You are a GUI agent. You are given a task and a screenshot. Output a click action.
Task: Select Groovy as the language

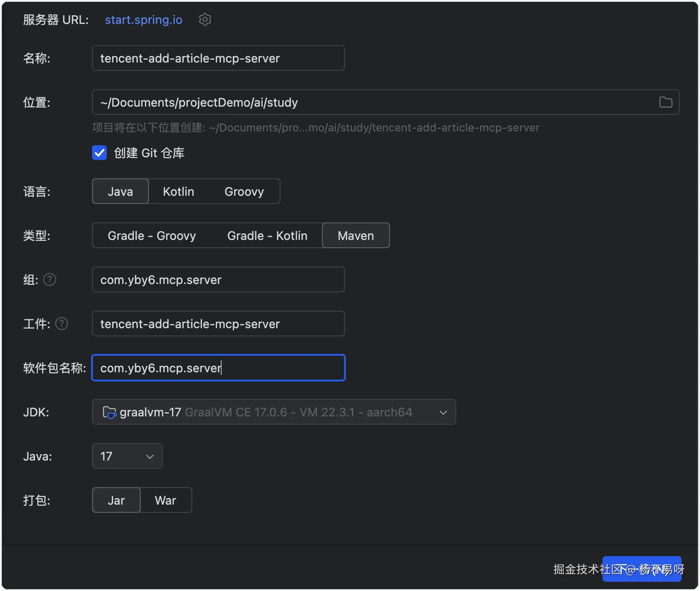click(244, 191)
